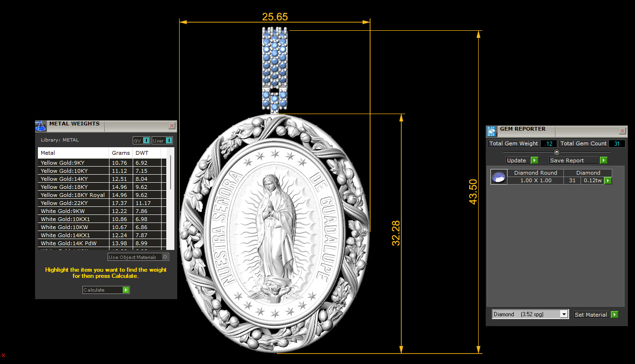
Task: Select the White Gold:10KW row
Action: [x=102, y=227]
